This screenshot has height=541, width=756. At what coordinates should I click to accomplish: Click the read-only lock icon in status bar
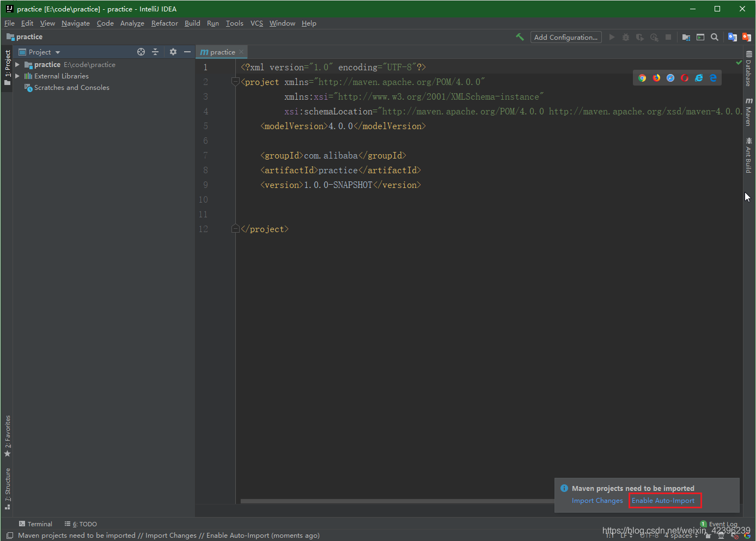tap(708, 536)
